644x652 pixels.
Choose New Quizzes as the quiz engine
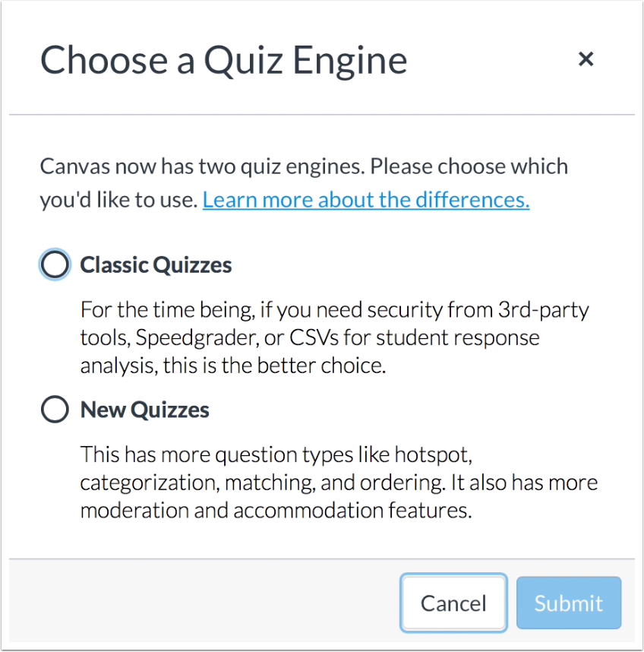coord(54,410)
